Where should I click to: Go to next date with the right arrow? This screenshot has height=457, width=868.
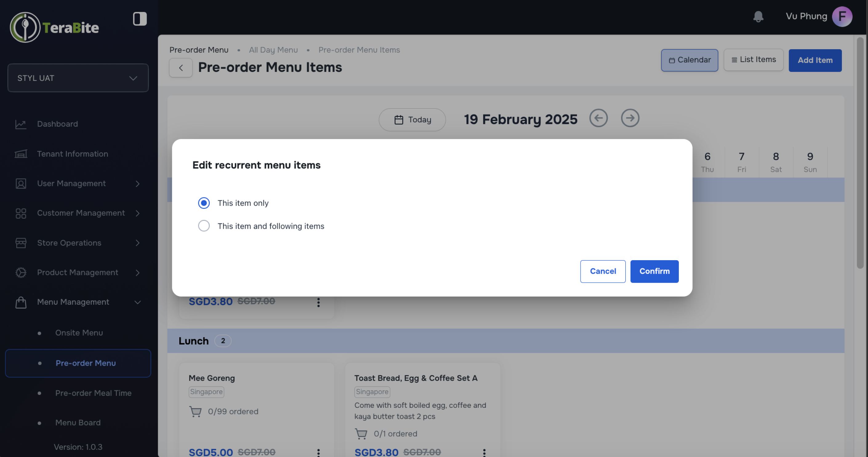coord(630,118)
